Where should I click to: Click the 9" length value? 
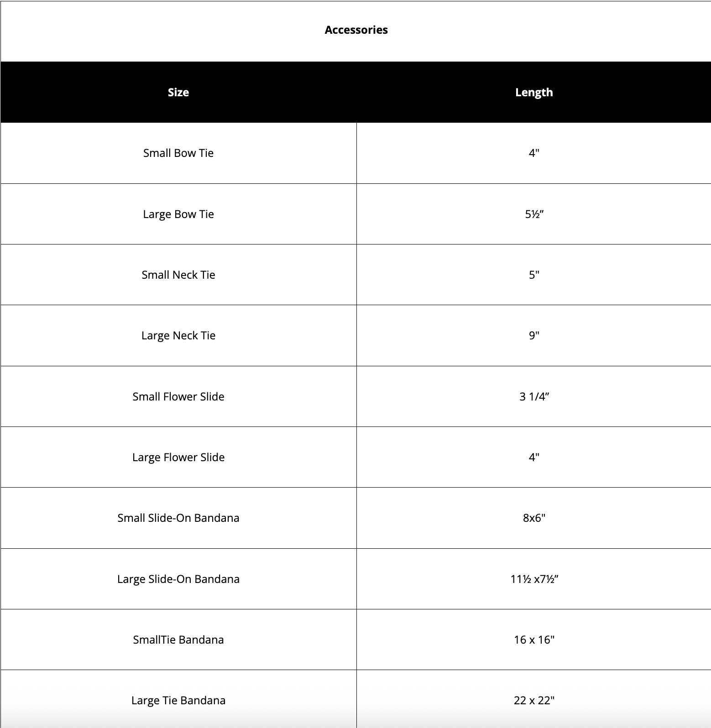tap(534, 335)
